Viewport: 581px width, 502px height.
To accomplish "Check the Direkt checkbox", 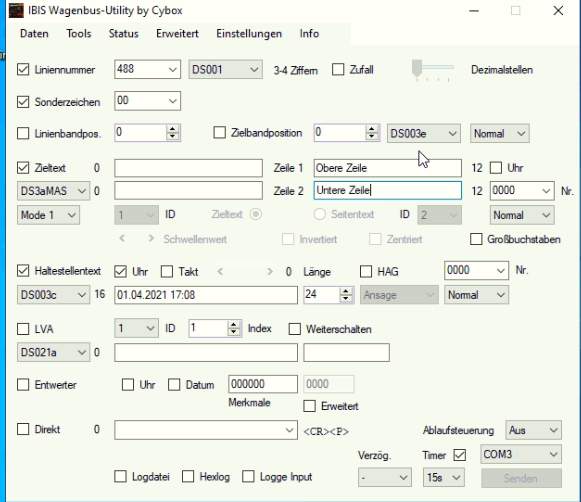I will (x=23, y=429).
